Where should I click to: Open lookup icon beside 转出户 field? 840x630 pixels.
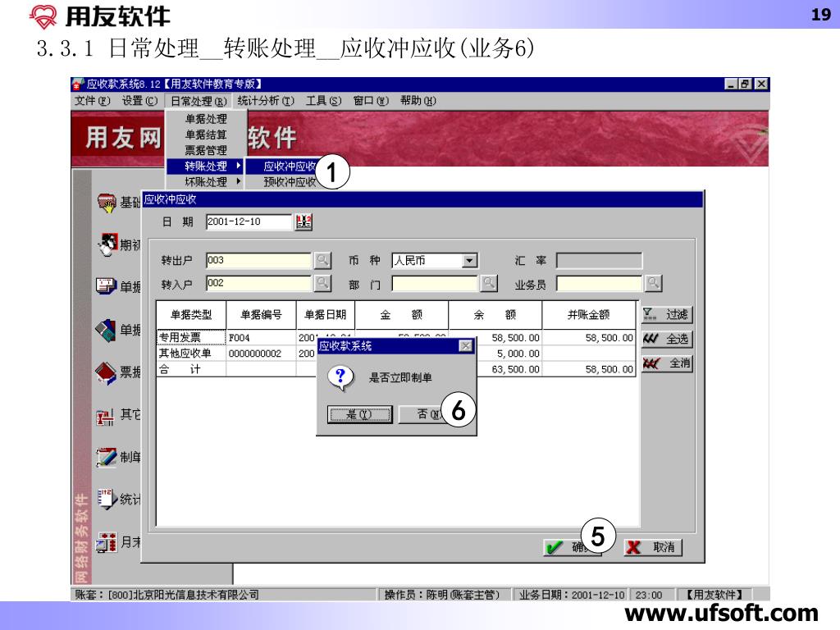(x=322, y=260)
